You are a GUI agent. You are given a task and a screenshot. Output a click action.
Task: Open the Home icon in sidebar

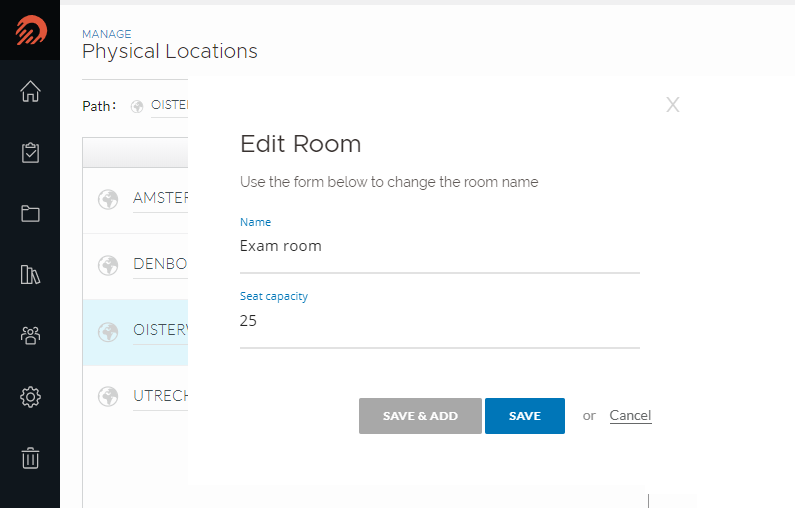[x=30, y=91]
